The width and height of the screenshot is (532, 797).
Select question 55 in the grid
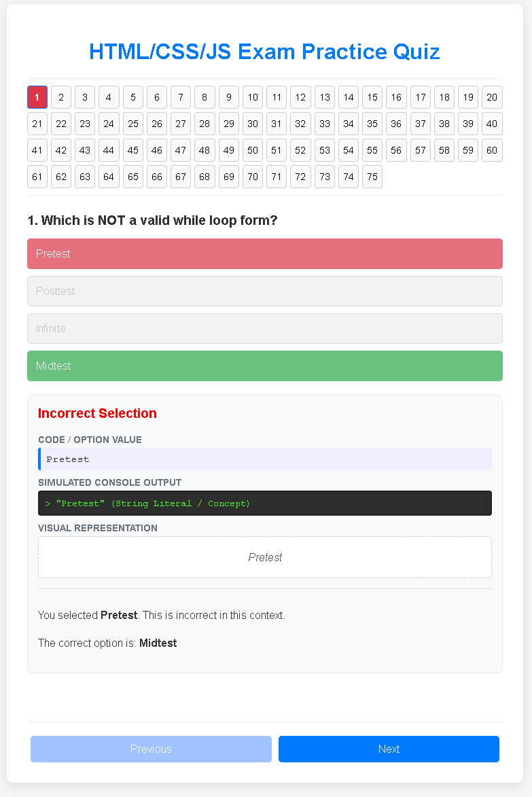pos(372,150)
